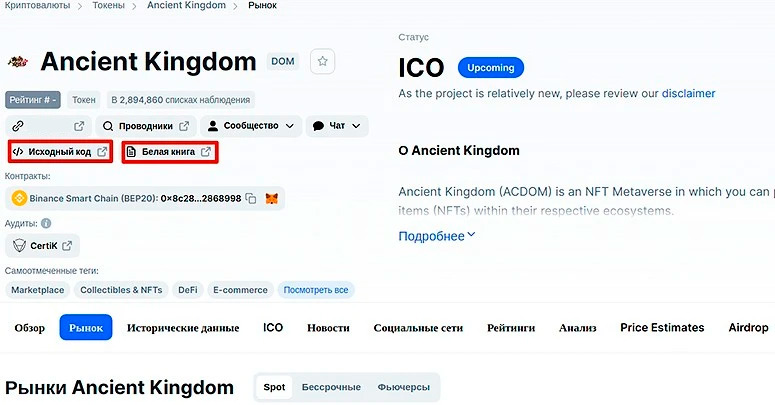Click the star watchlist icon
Viewport: 775px width, 405px height.
click(x=322, y=61)
